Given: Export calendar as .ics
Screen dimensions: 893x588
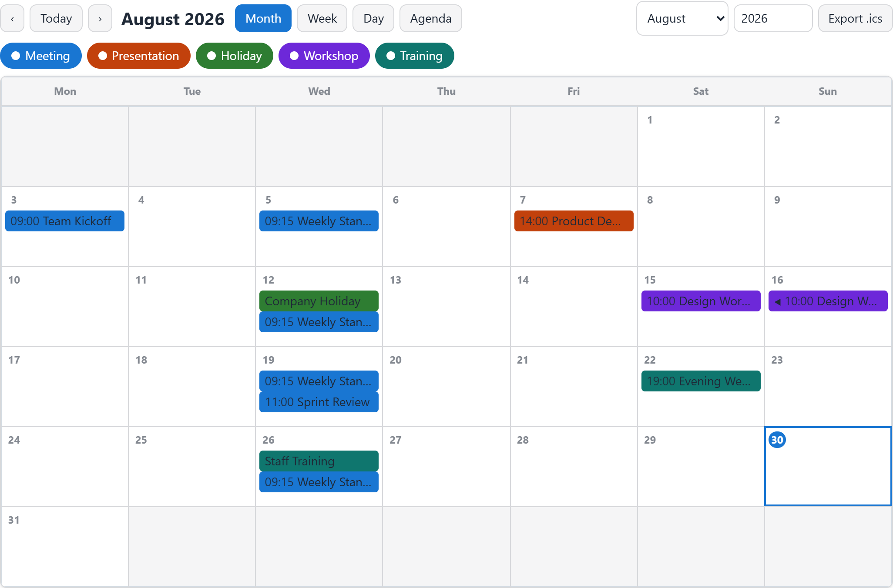Looking at the screenshot, I should (855, 19).
